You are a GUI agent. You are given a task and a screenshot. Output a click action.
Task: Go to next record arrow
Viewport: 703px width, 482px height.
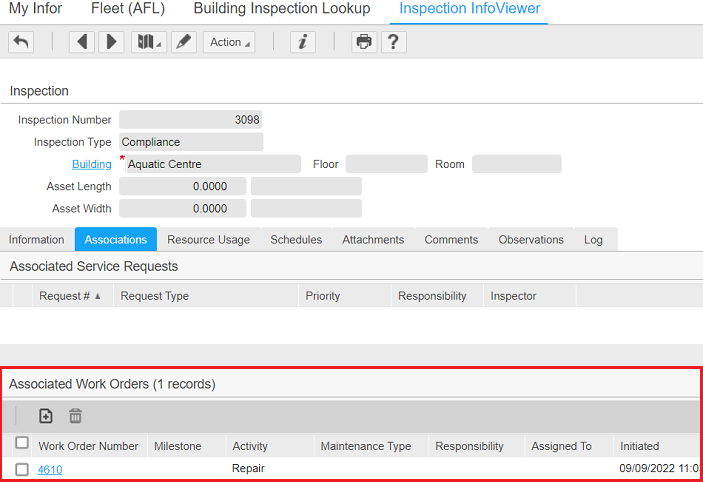point(110,42)
